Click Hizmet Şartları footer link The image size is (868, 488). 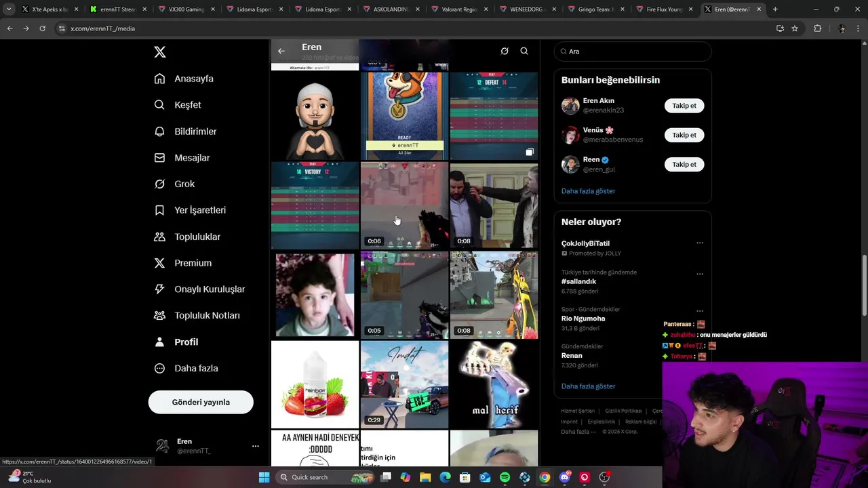click(578, 411)
